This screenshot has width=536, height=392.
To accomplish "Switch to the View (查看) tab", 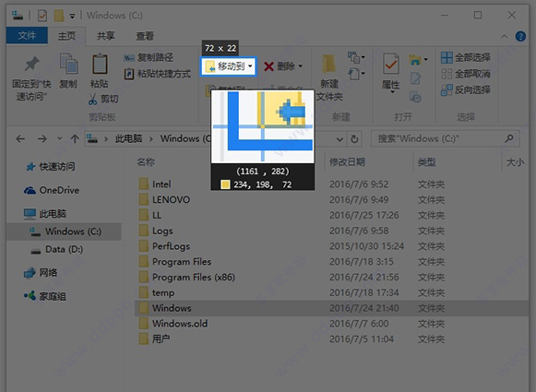I will point(145,36).
